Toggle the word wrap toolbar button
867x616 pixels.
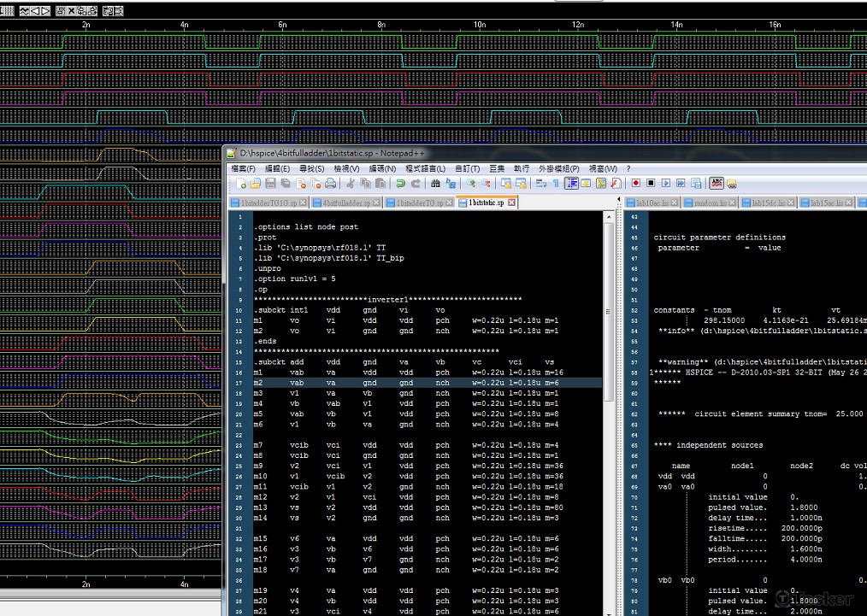click(540, 184)
